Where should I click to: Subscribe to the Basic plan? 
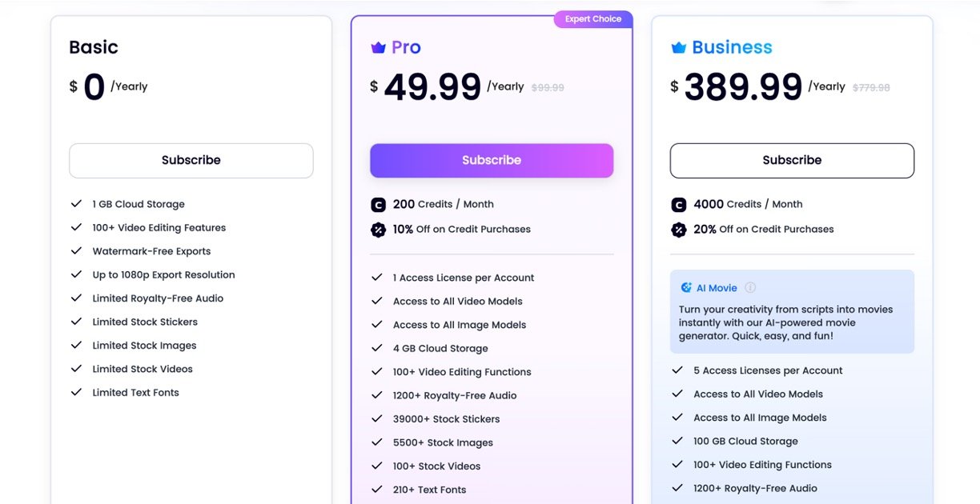[191, 160]
